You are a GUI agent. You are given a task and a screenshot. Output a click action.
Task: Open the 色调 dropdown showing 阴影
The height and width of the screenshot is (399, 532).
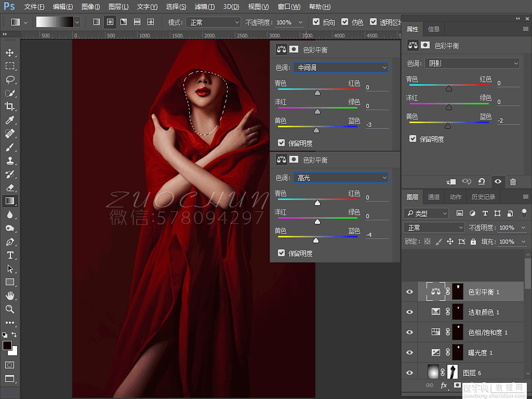click(472, 63)
